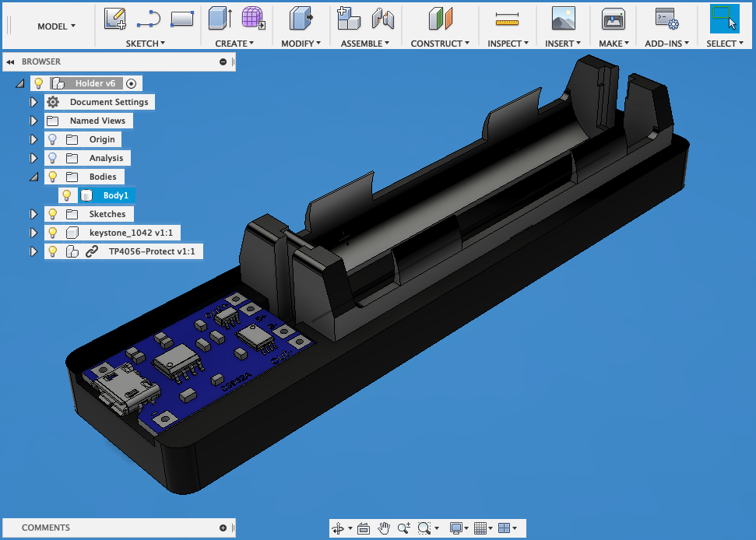Expand the keystone_1042 v1:1 component
This screenshot has width=756, height=540.
click(33, 233)
